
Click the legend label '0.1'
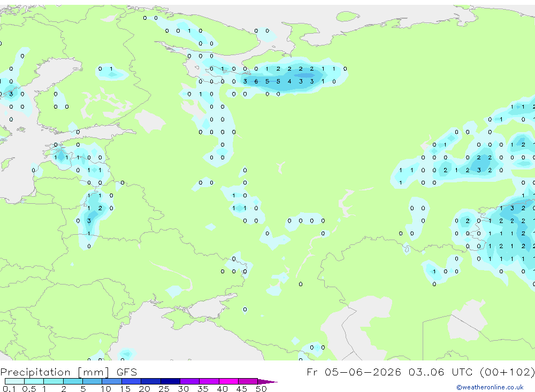[x=9, y=389]
